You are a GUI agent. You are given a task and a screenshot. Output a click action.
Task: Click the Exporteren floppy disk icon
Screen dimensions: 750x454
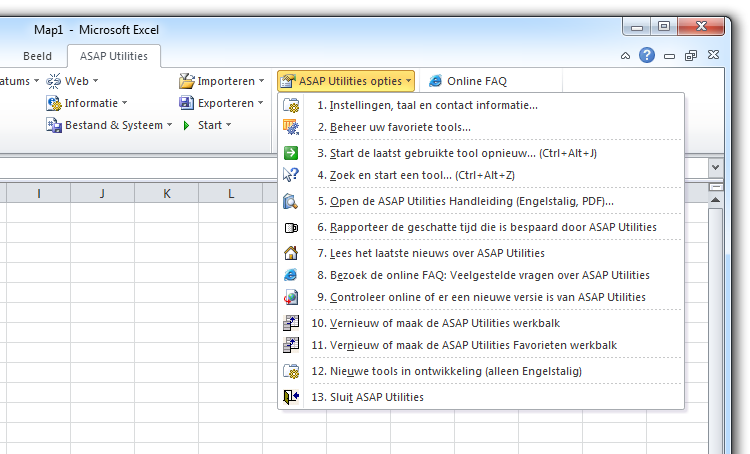coord(186,103)
